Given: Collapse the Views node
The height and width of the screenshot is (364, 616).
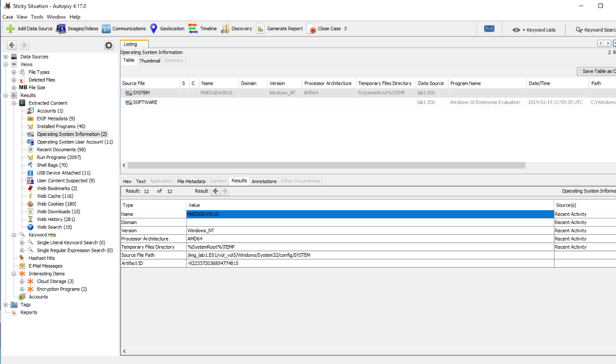Looking at the screenshot, I should tap(6, 64).
